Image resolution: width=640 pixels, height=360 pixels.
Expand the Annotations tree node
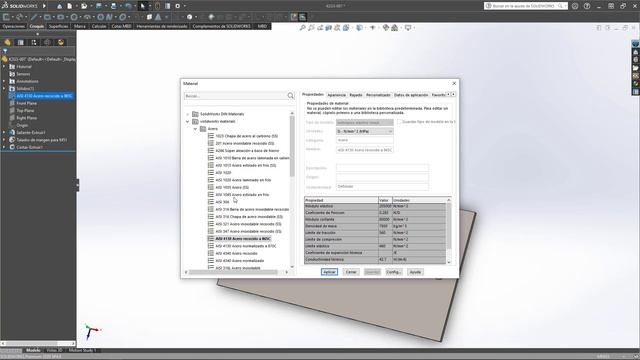4,81
